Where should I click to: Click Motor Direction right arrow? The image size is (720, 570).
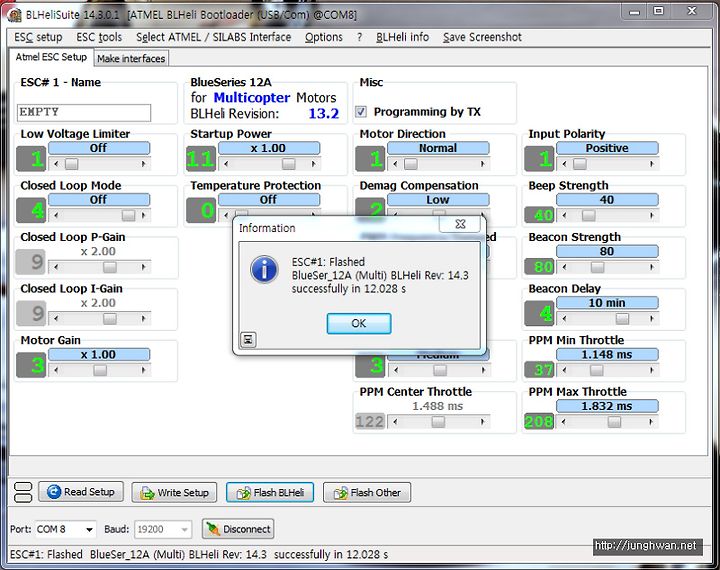point(483,164)
